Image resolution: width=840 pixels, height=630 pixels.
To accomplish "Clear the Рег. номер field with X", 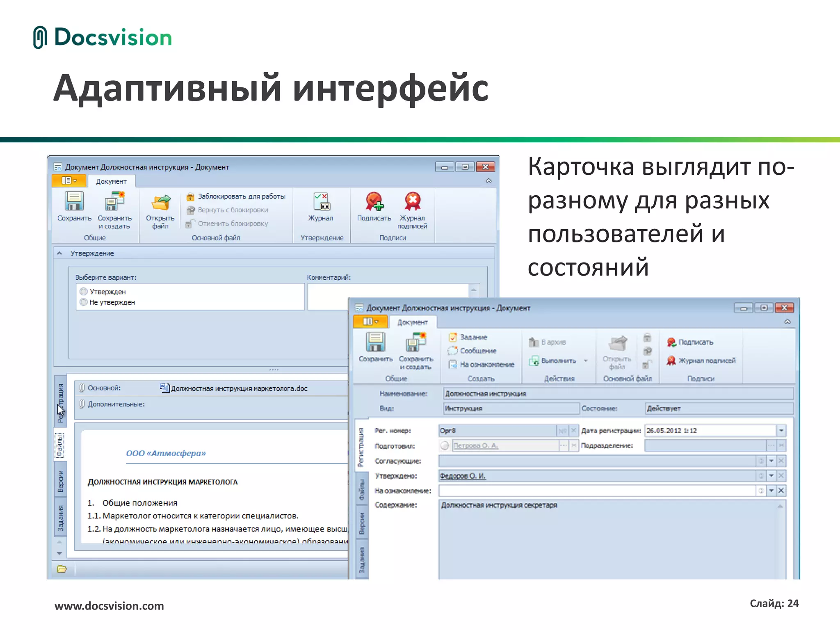I will point(573,431).
